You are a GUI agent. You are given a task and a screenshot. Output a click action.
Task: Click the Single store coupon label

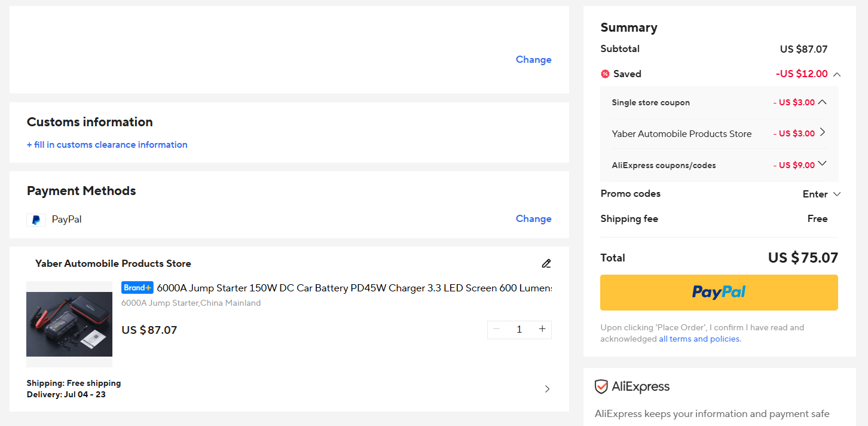(651, 103)
